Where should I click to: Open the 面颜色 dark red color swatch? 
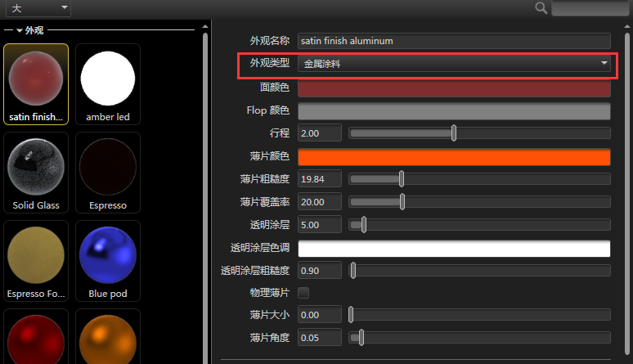tap(454, 88)
